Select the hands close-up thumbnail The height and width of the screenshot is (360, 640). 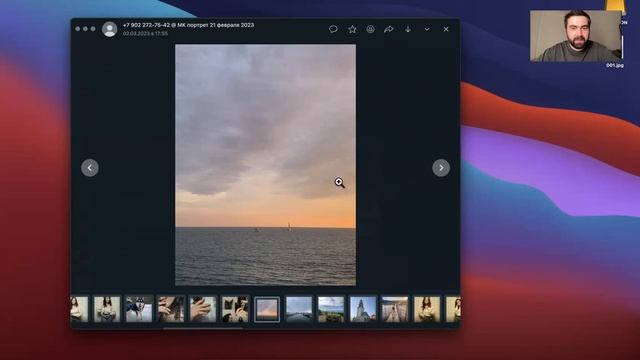coord(203,309)
